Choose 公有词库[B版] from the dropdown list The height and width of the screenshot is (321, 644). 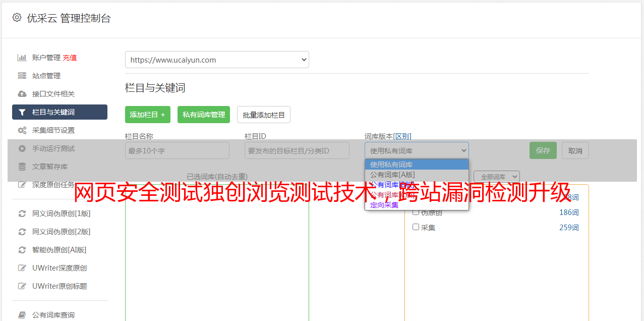click(417, 185)
